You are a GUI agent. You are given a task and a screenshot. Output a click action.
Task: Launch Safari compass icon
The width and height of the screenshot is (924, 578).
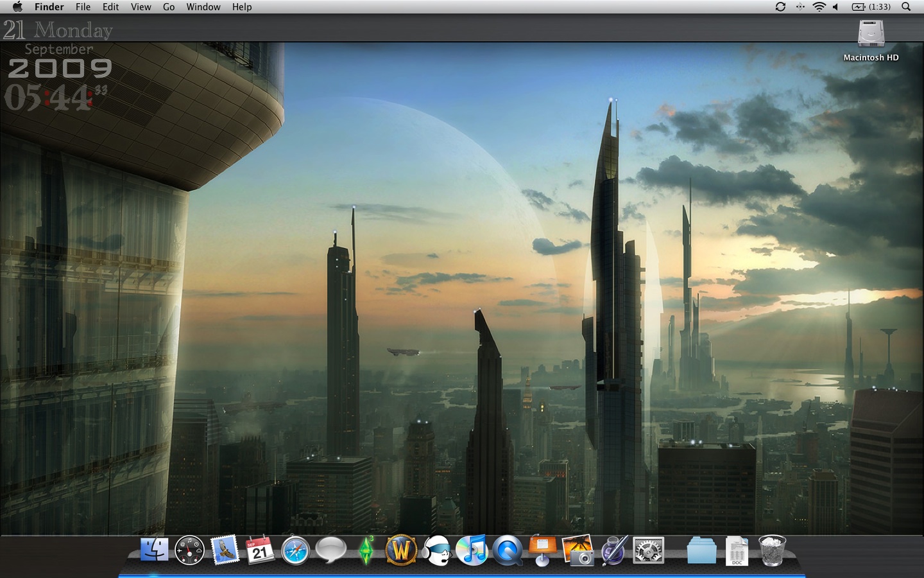point(295,550)
